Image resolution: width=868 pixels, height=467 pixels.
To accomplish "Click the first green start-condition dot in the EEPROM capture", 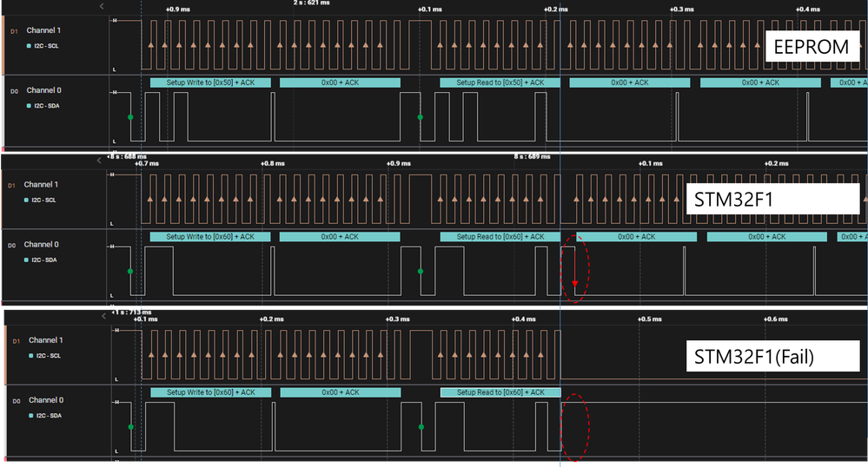I will pos(130,116).
